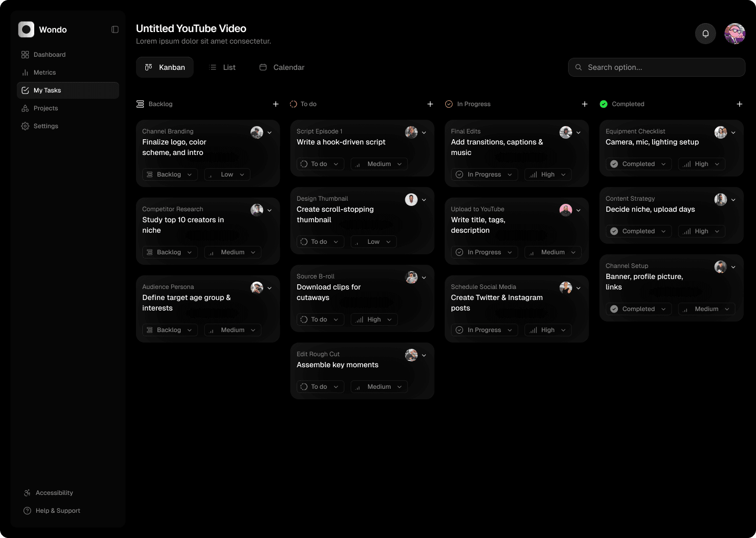Expand the Design Thumbnail card assignee chevron
This screenshot has width=756, height=538.
coord(424,200)
